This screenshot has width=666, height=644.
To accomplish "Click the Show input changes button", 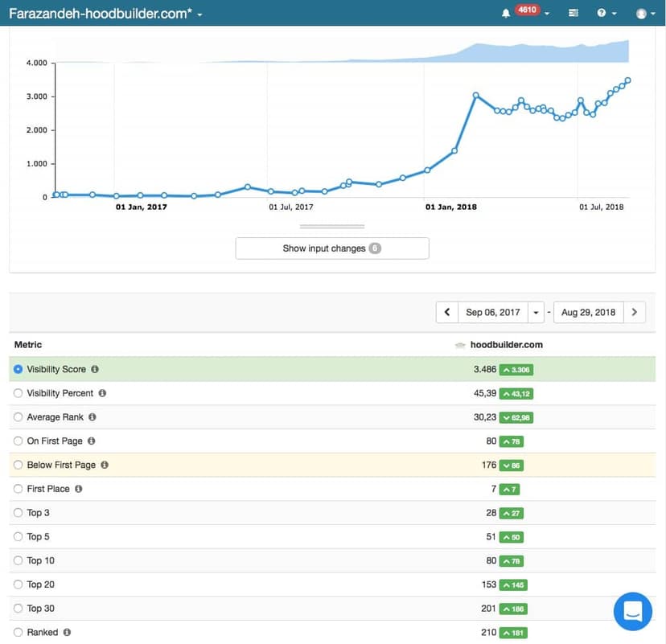I will 331,248.
